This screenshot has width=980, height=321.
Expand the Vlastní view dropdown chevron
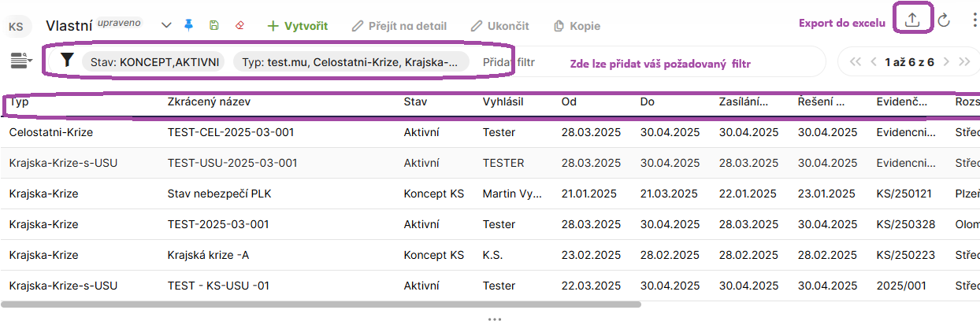click(x=166, y=25)
